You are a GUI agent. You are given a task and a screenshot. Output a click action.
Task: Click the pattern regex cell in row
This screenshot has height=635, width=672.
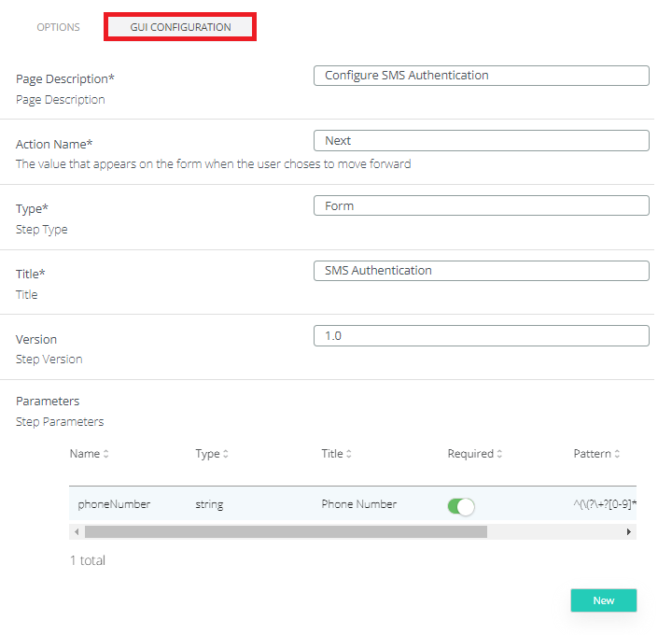[x=603, y=504]
